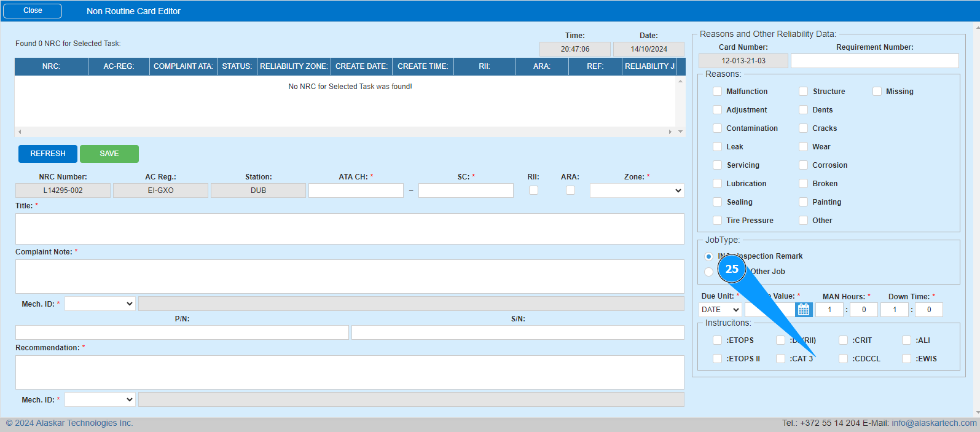Screen dimensions: 980x432
Task: Click the CREATE DATE column header
Action: tap(361, 66)
